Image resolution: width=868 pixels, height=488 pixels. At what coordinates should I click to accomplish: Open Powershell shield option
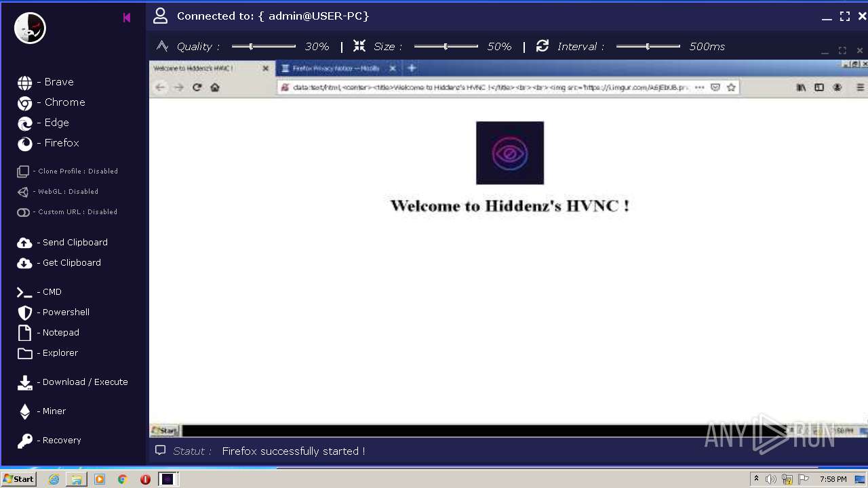point(54,312)
